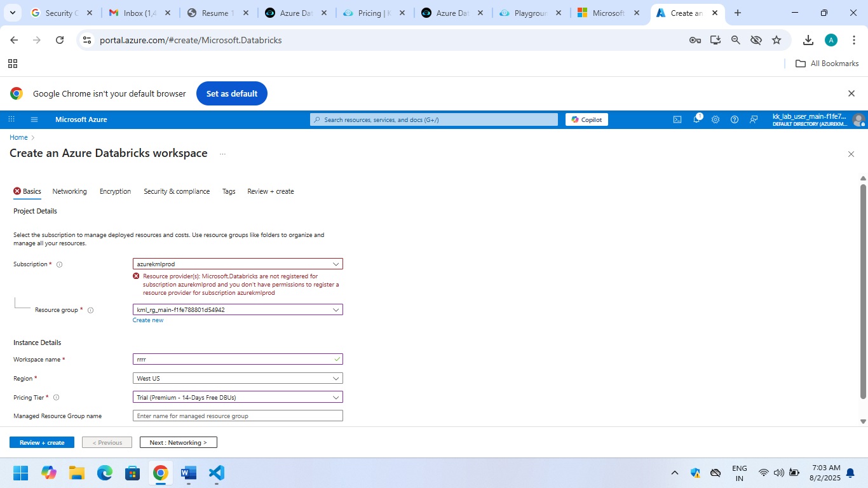
Task: Open a new browser tab
Action: tap(737, 13)
